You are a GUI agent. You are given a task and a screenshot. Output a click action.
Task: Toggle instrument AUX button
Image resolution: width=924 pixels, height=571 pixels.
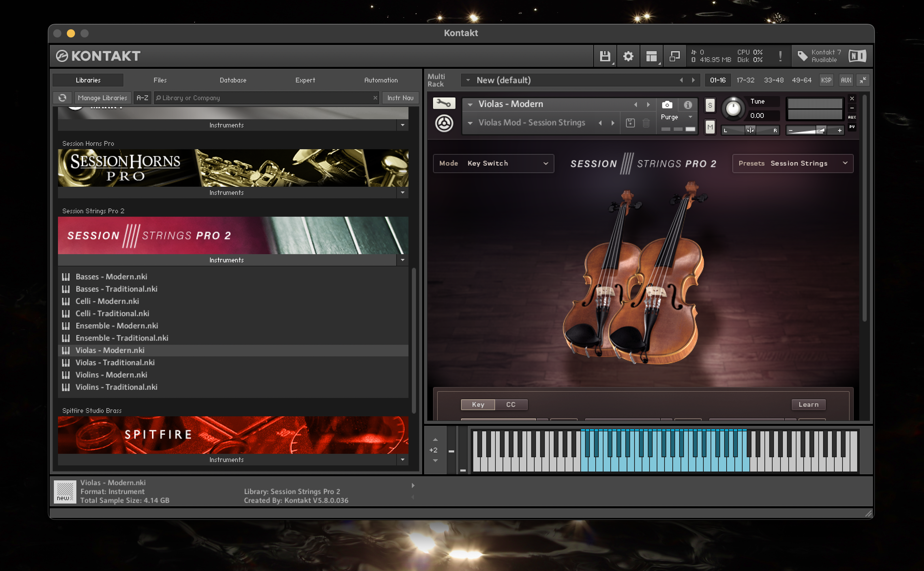pyautogui.click(x=852, y=118)
